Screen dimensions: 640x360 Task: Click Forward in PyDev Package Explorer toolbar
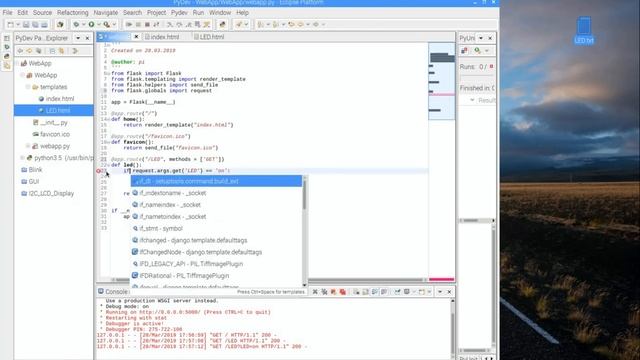[29, 51]
